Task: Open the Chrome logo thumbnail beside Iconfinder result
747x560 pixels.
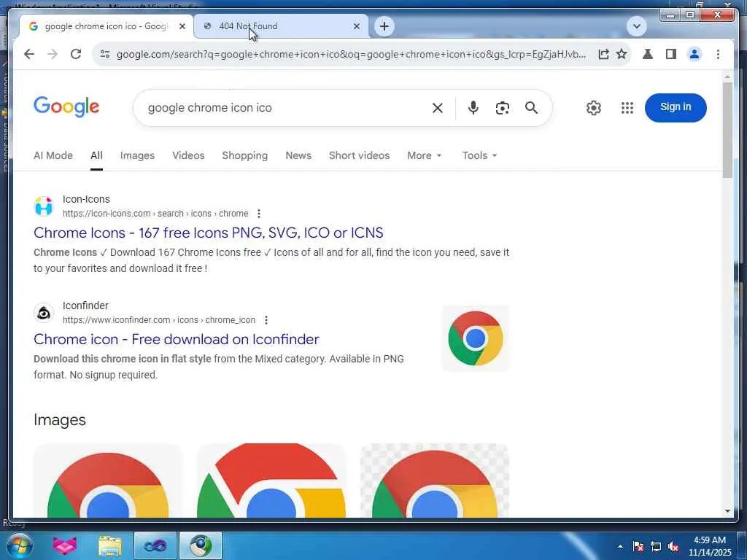Action: click(x=476, y=338)
